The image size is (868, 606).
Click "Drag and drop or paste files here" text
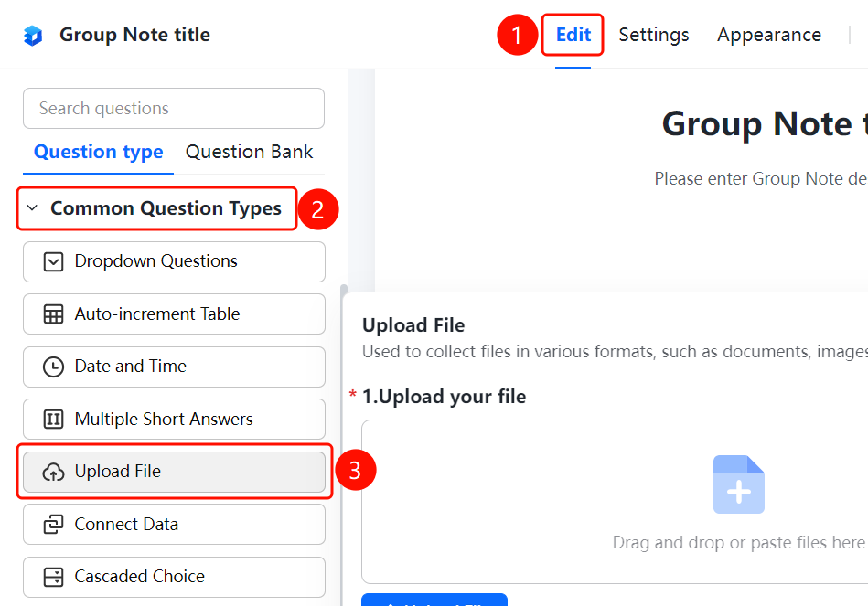pos(738,543)
